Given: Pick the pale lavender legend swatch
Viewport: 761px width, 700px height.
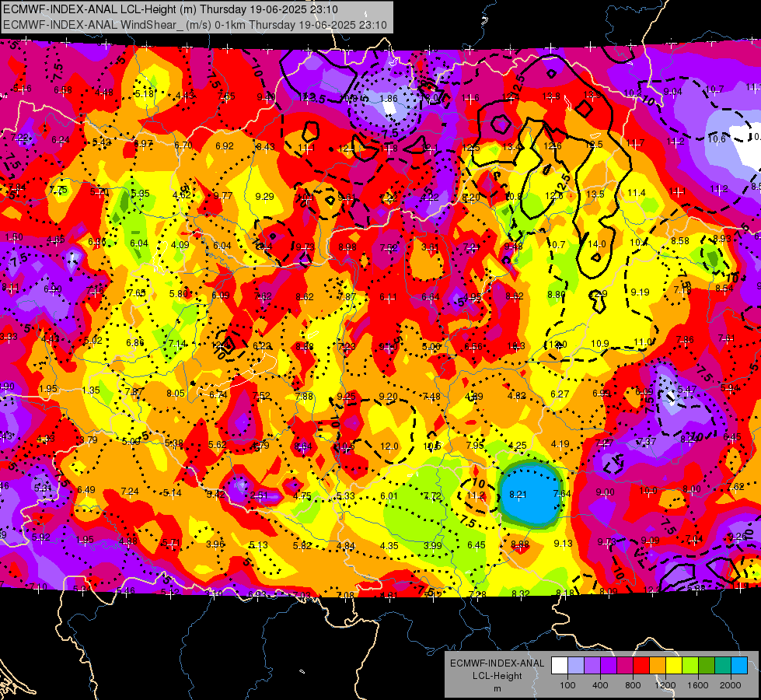Looking at the screenshot, I should point(576,665).
